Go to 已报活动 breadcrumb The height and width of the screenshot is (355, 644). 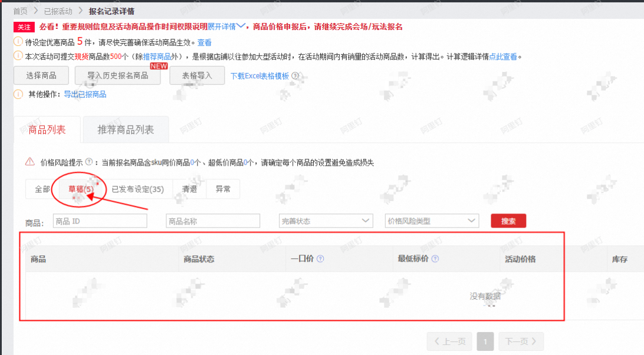point(58,11)
